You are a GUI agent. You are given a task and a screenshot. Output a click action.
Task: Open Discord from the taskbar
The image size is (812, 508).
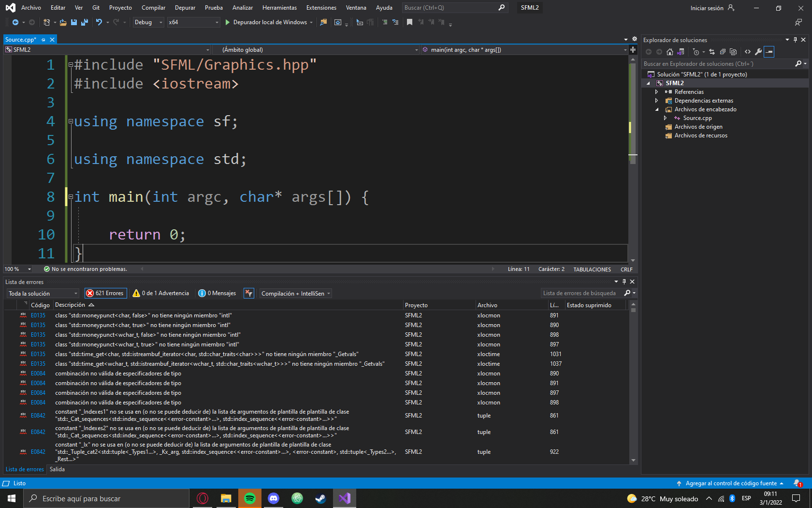click(x=274, y=498)
